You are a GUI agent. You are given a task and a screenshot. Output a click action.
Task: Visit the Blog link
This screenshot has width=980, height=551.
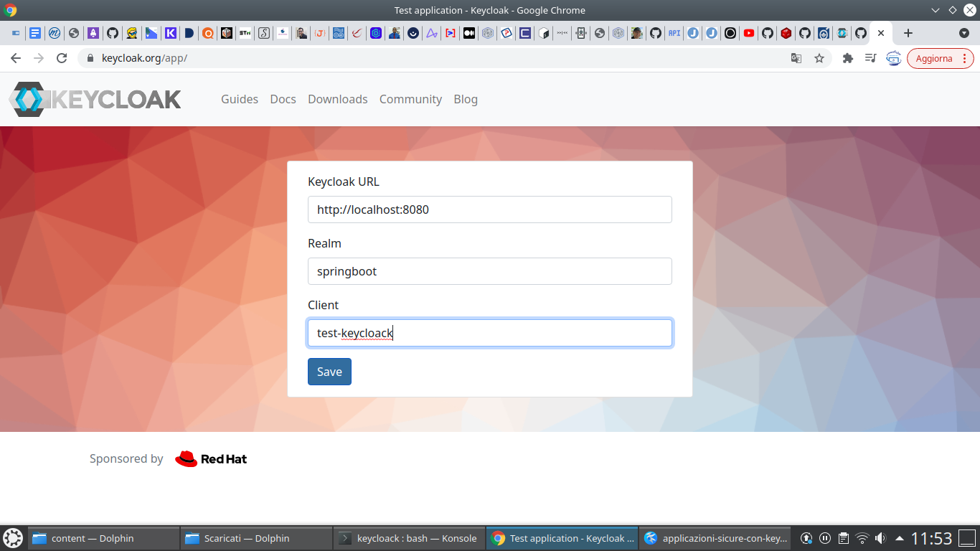(x=466, y=99)
